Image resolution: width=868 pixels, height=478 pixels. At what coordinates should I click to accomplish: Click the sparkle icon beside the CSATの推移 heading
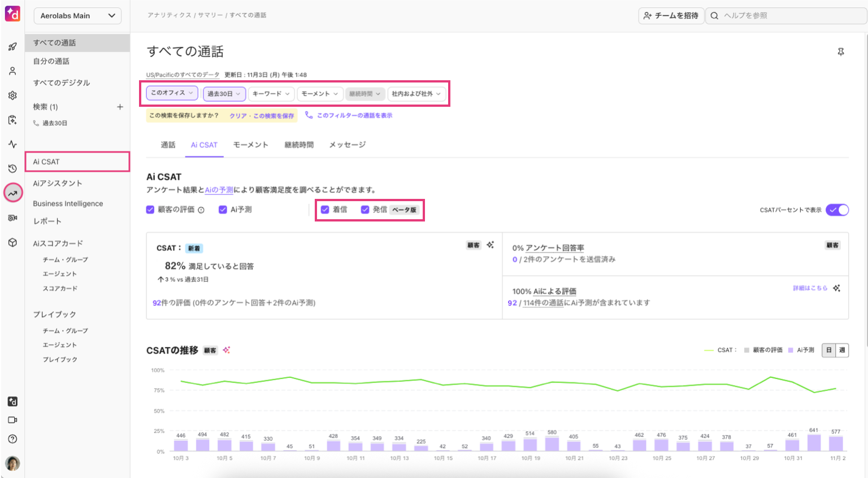tap(227, 350)
